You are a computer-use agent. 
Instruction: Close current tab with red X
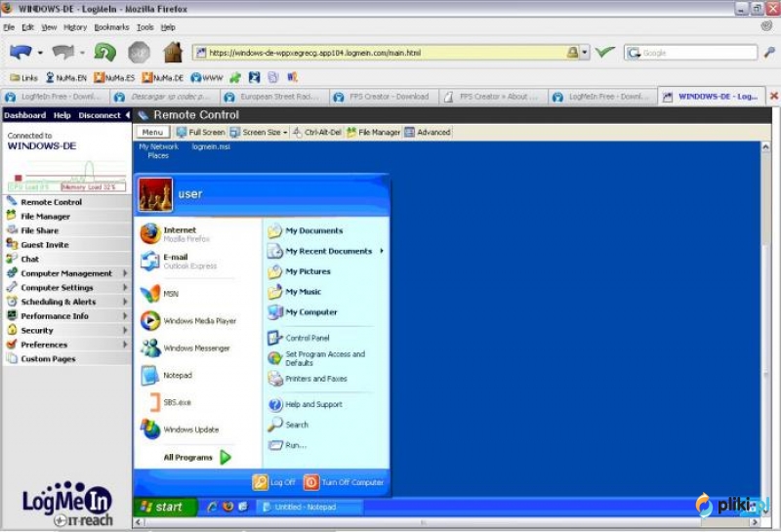coord(773,96)
